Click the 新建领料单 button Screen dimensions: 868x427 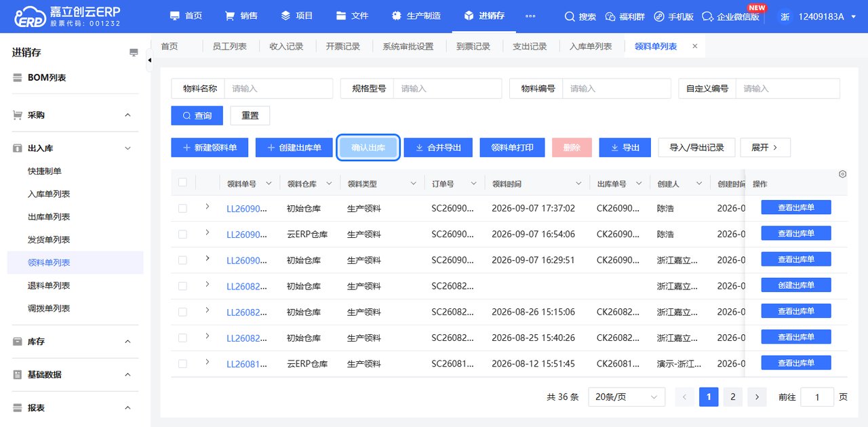point(210,148)
